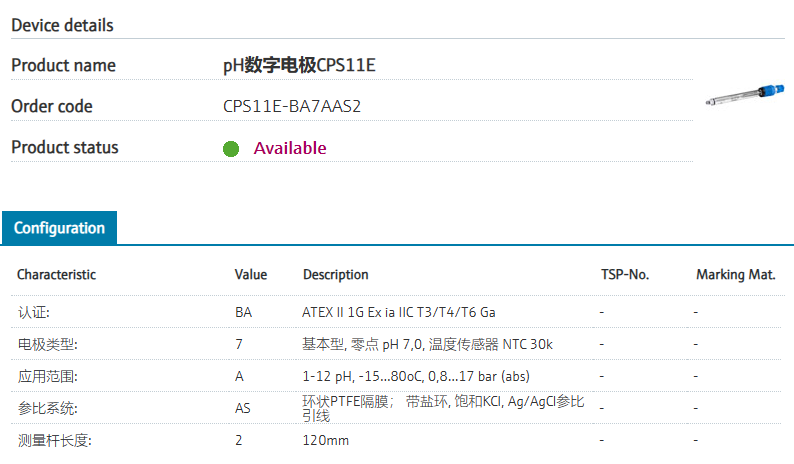Click the 120mm description cell
This screenshot has height=464, width=794.
326,440
